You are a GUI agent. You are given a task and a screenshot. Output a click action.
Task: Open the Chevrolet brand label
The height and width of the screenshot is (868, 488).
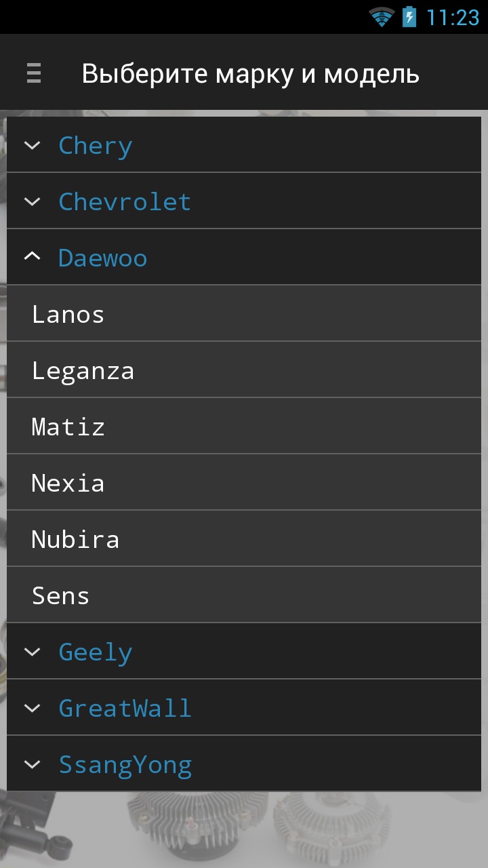point(125,201)
